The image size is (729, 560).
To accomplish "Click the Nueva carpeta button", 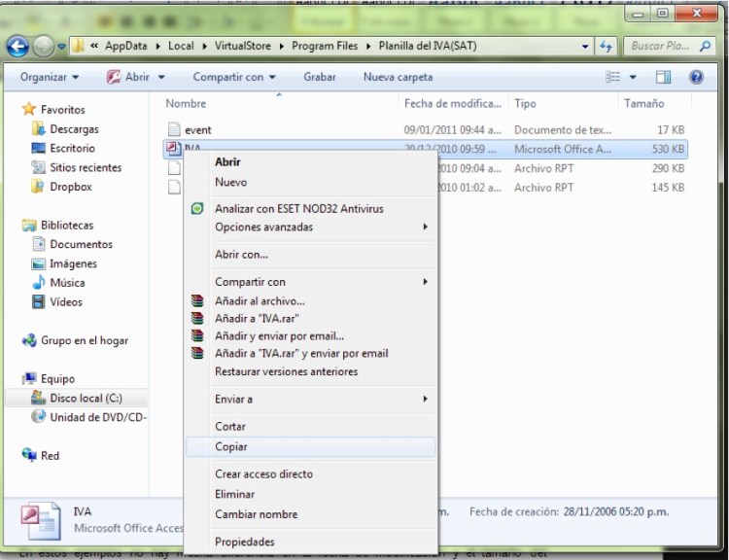I will (398, 77).
